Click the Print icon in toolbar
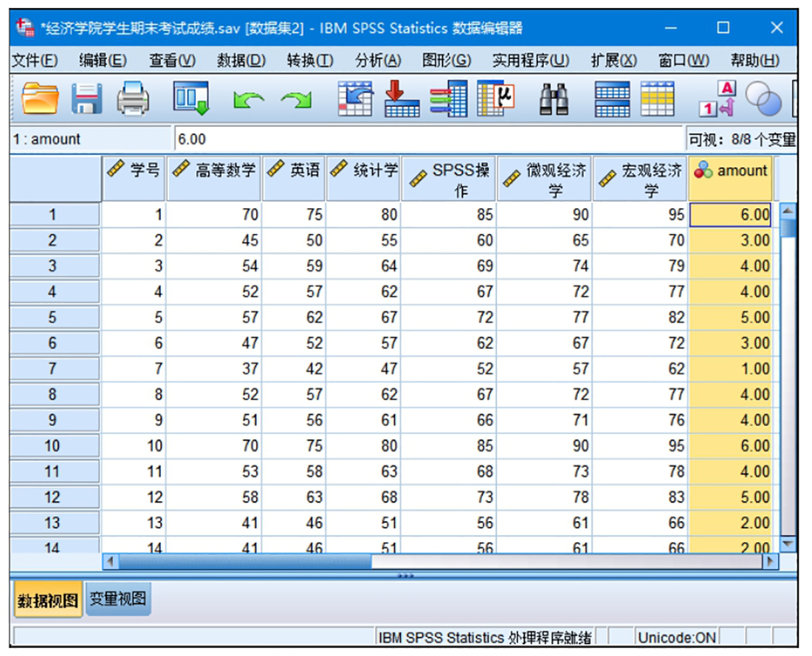 pos(134,98)
